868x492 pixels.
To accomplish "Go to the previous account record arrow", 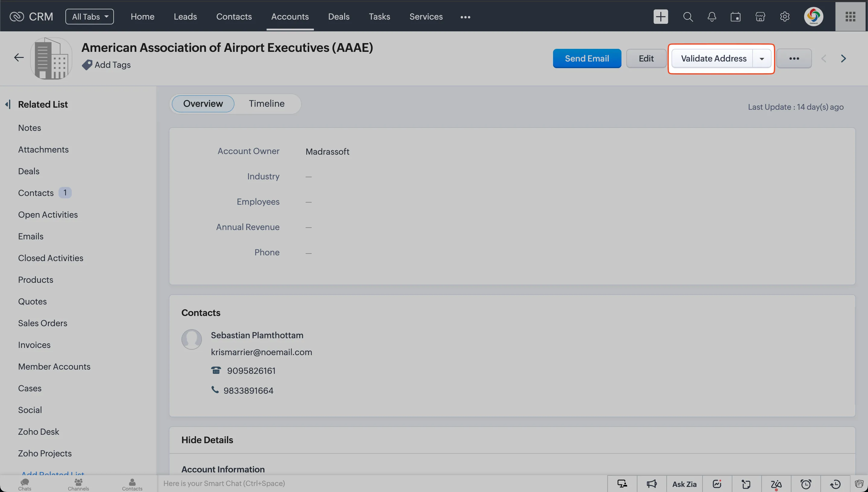I will point(824,58).
